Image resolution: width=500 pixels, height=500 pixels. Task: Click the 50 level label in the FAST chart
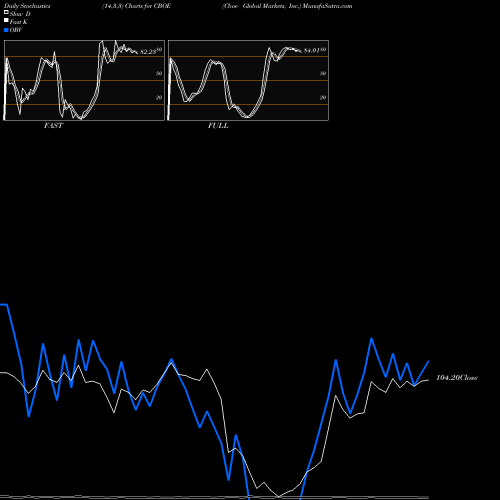[x=159, y=73]
